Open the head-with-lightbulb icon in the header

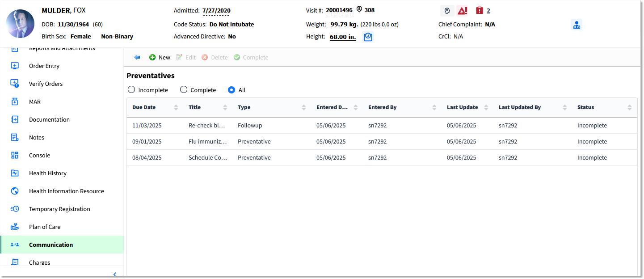point(447,10)
